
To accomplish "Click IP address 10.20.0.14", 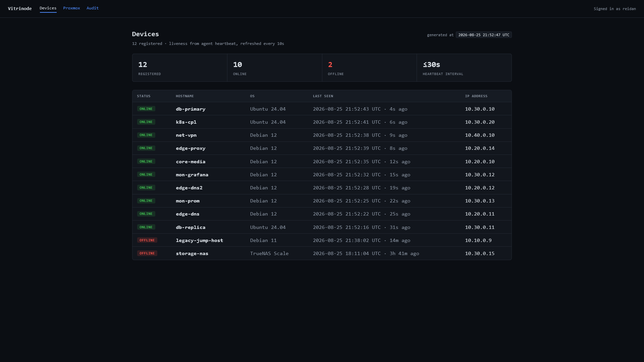I will (x=480, y=148).
